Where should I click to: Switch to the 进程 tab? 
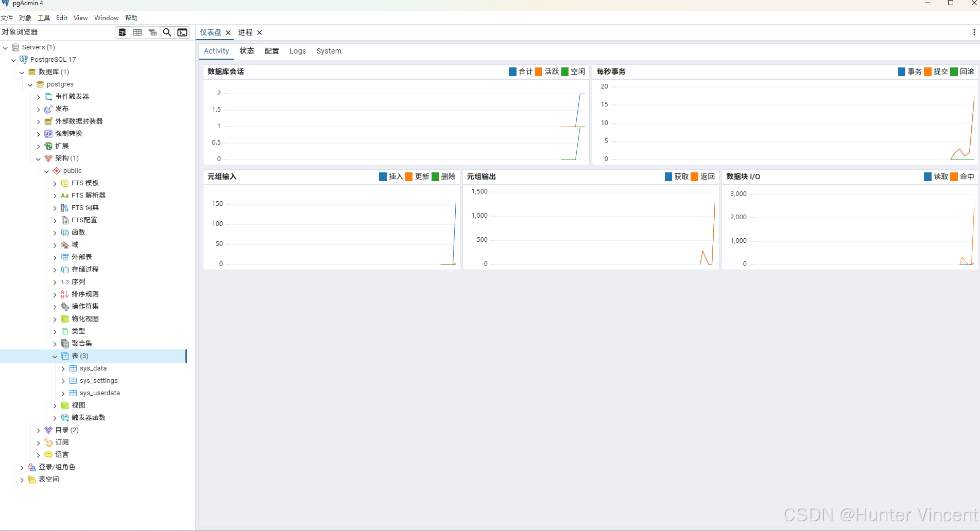245,32
